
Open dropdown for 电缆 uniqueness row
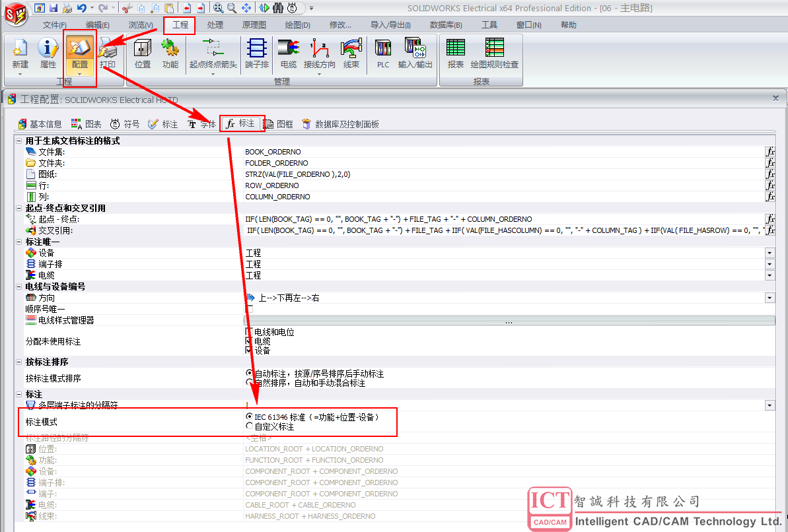pos(770,275)
